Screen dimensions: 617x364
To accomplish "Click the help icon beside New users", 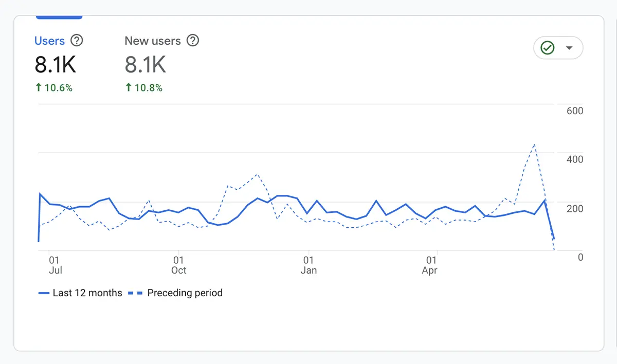I will 192,41.
